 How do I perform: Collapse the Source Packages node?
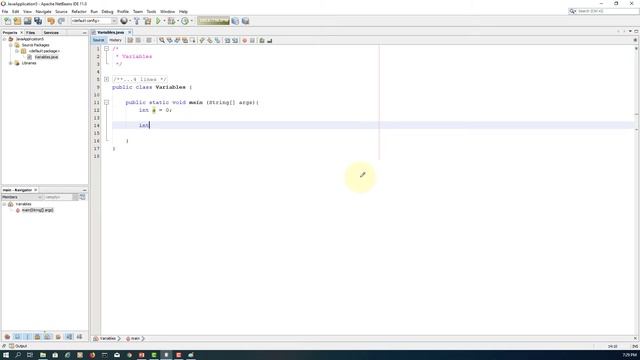pyautogui.click(x=11, y=45)
